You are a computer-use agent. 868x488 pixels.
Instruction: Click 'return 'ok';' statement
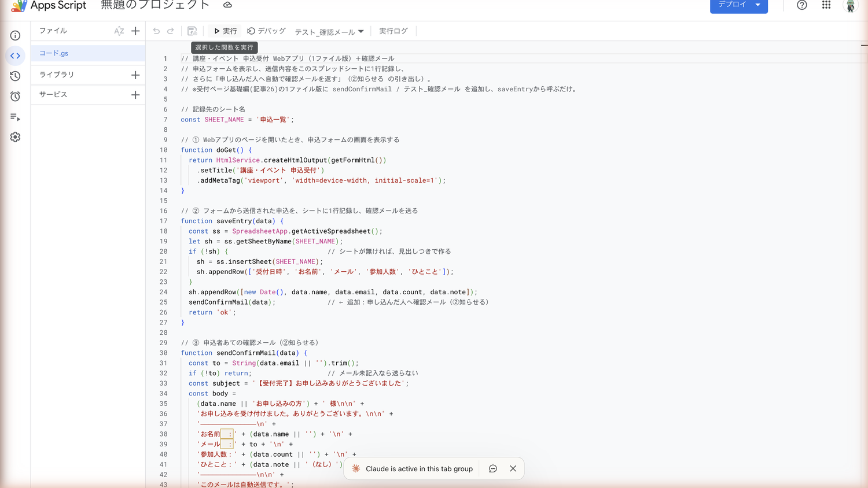pyautogui.click(x=212, y=312)
